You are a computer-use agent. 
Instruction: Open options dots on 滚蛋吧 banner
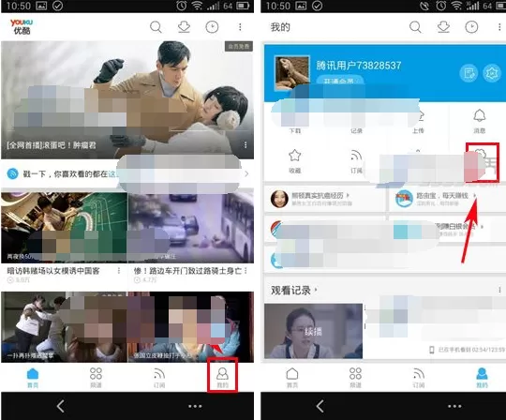pyautogui.click(x=246, y=145)
